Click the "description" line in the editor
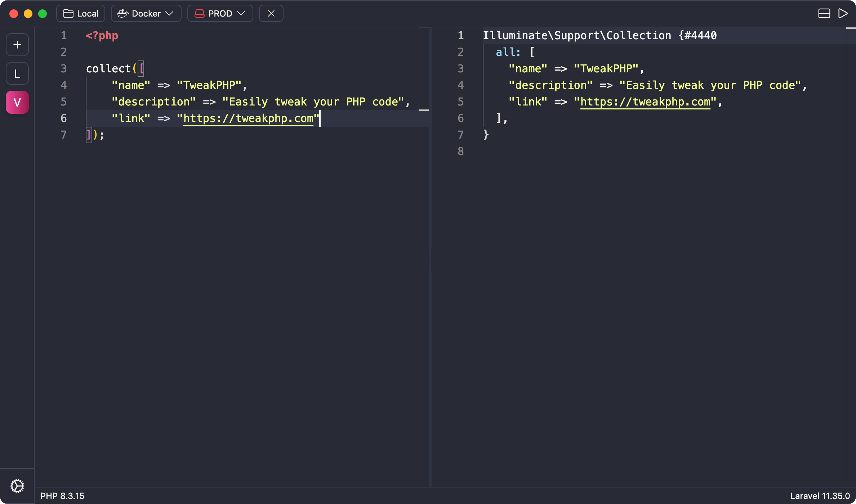This screenshot has width=856, height=504. pos(261,102)
